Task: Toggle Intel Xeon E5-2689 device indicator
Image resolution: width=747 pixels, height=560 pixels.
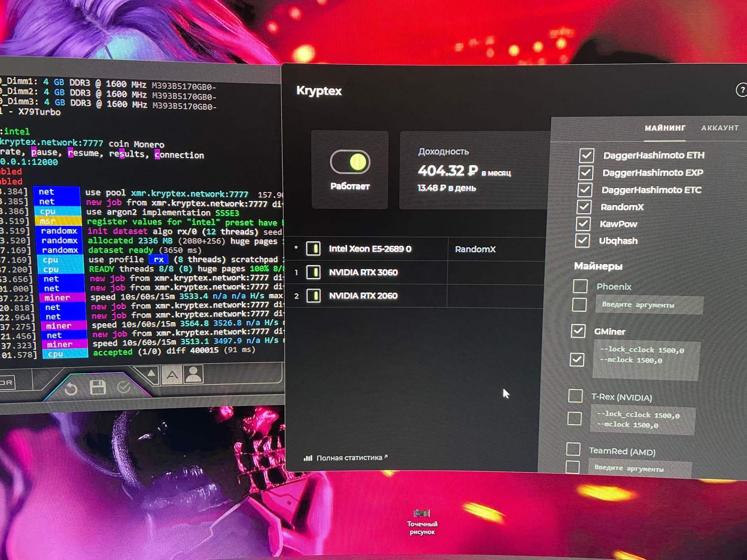Action: pyautogui.click(x=313, y=248)
